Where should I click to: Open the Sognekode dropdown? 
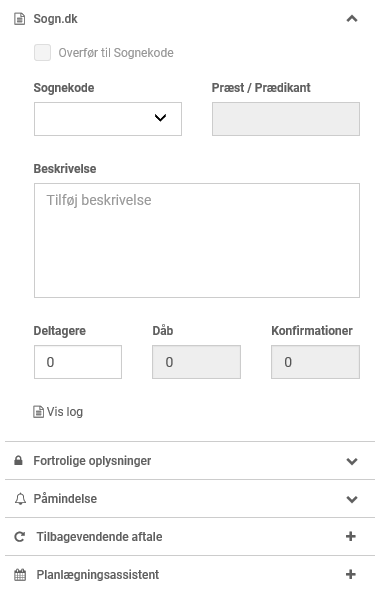pos(108,119)
